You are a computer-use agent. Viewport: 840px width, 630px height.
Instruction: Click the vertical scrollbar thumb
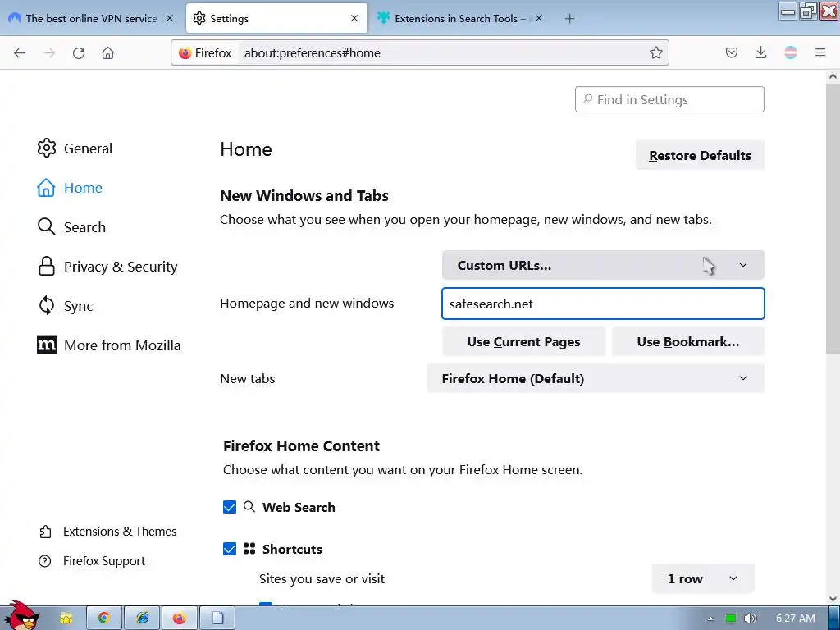833,218
